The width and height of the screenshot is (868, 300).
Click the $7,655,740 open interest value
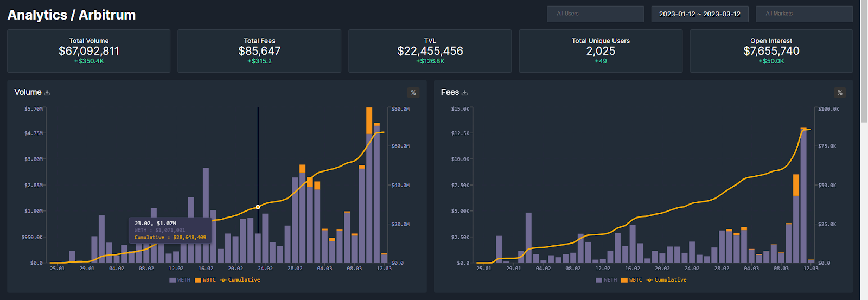[x=771, y=51]
